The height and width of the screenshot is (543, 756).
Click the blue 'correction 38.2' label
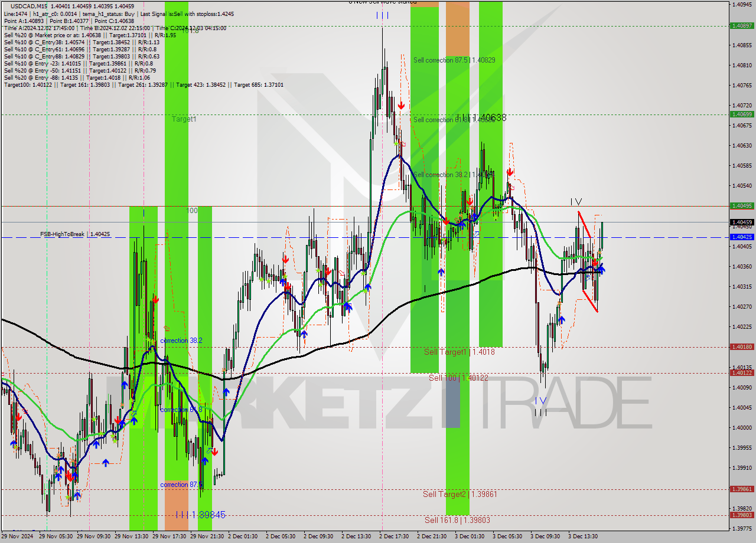pos(181,341)
